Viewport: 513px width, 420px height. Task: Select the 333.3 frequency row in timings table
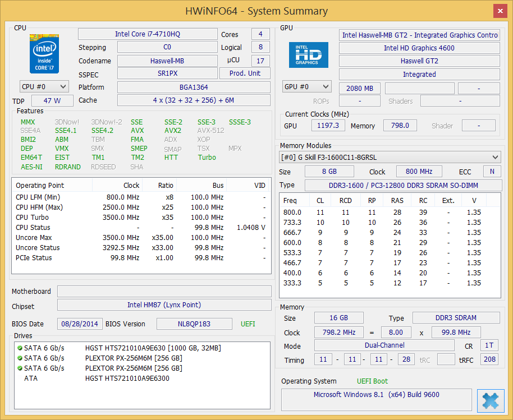pos(390,283)
